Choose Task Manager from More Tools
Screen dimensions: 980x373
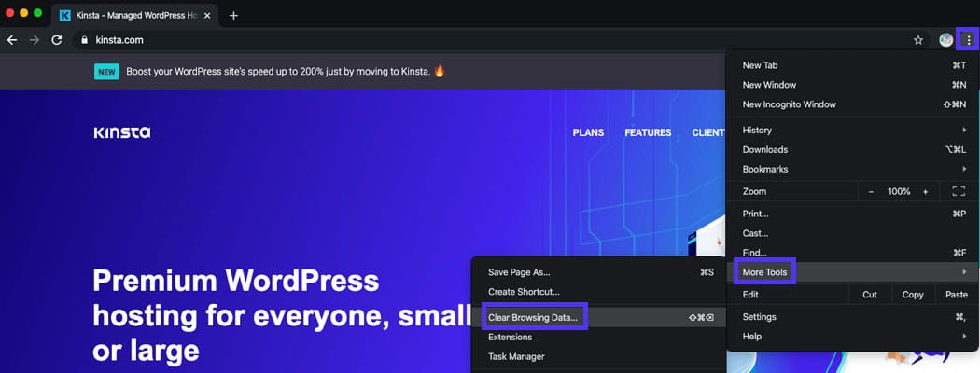click(516, 356)
